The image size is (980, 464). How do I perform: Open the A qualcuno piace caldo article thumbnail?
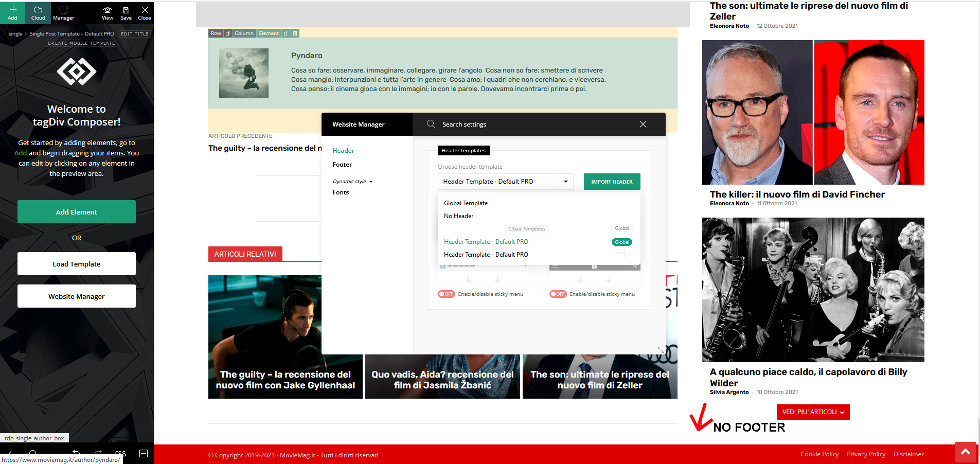813,290
